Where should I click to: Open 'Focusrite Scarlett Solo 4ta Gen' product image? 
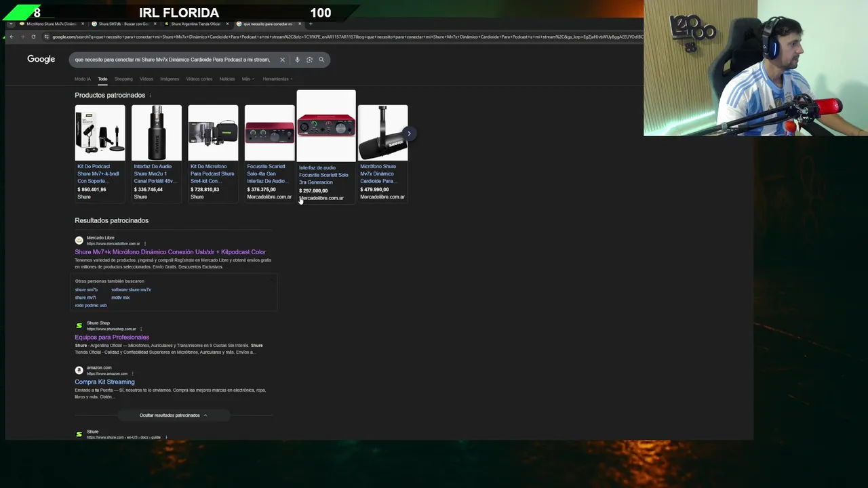269,133
